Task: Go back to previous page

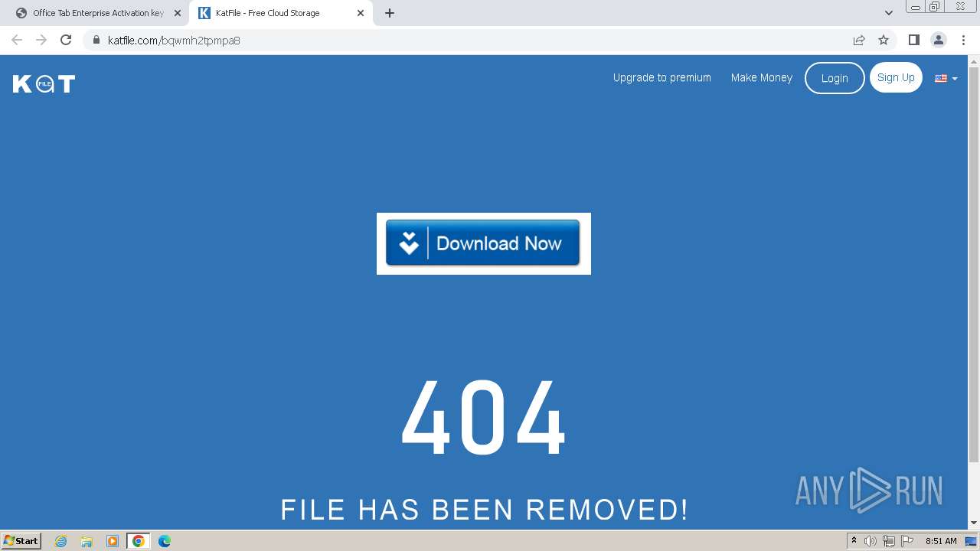Action: click(x=17, y=40)
